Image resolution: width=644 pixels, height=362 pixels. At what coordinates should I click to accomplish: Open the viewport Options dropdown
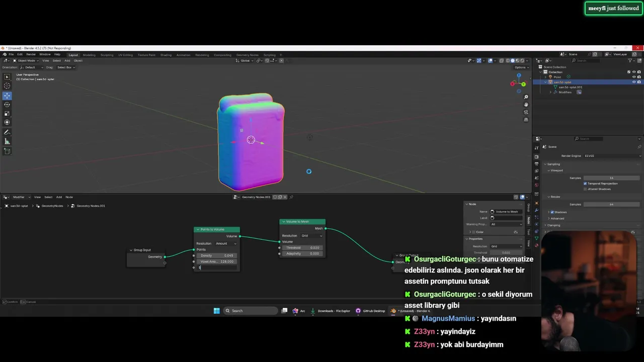click(521, 67)
